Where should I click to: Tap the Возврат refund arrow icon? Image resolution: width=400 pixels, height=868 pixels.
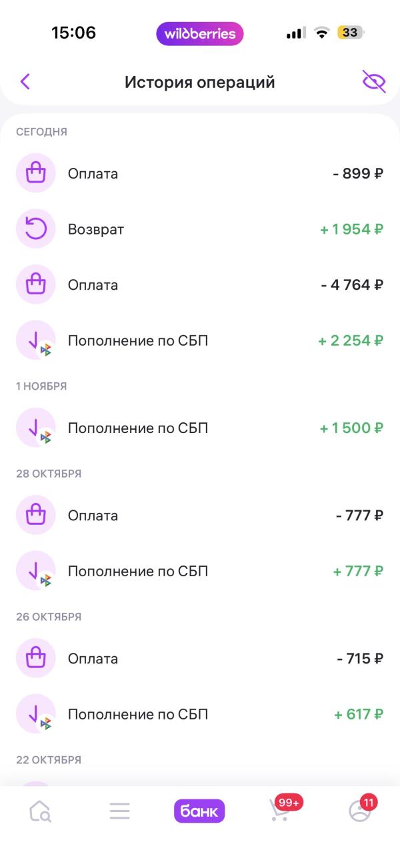point(36,230)
